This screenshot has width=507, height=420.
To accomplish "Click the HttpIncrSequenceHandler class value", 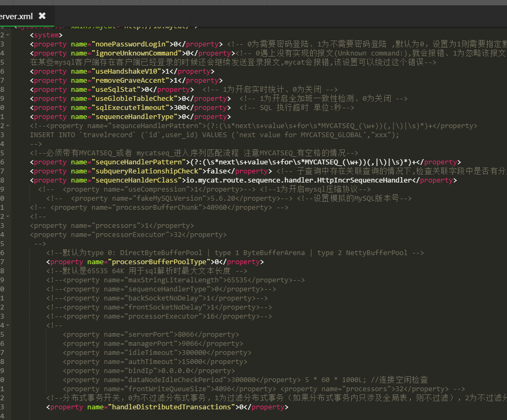I will pyautogui.click(x=365, y=180).
